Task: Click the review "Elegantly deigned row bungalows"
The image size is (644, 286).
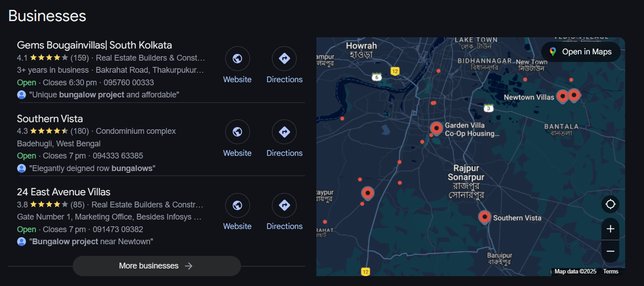Action: [92, 168]
